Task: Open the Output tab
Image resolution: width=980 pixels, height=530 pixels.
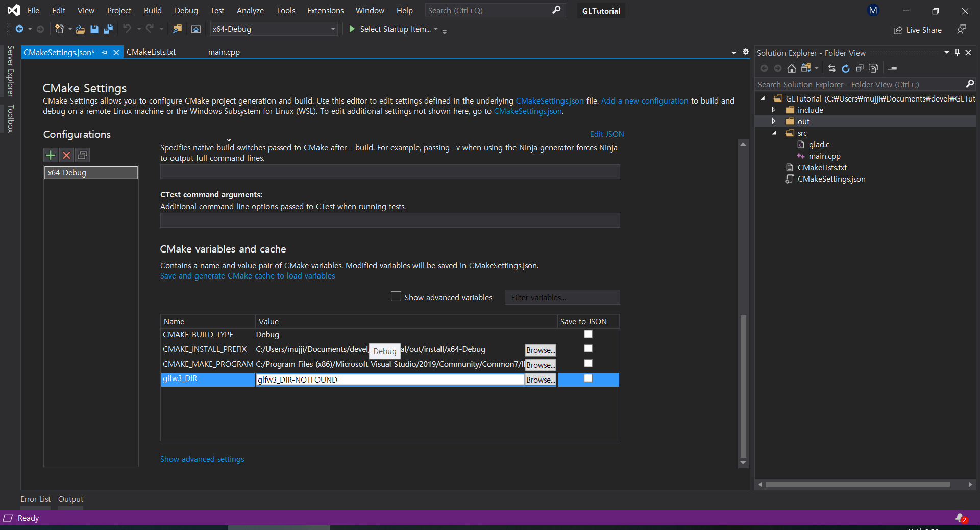Action: point(70,499)
